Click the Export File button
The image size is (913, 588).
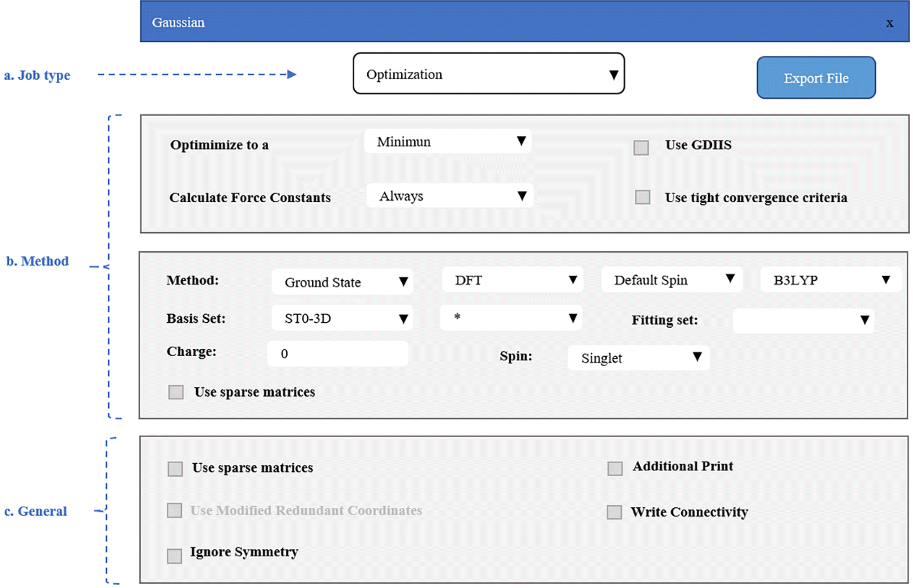coord(816,78)
